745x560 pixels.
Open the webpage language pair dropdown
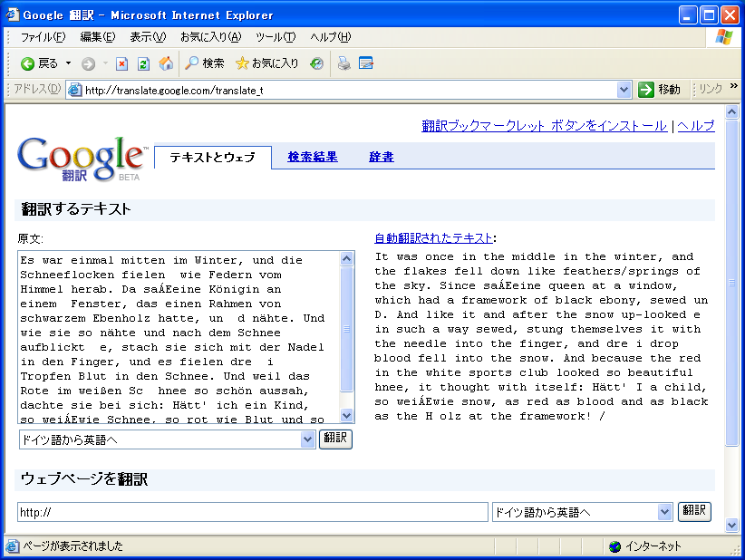[583, 512]
